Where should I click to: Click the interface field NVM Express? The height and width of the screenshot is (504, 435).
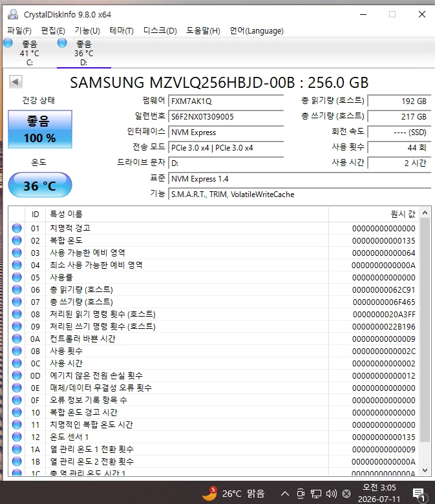(x=226, y=132)
